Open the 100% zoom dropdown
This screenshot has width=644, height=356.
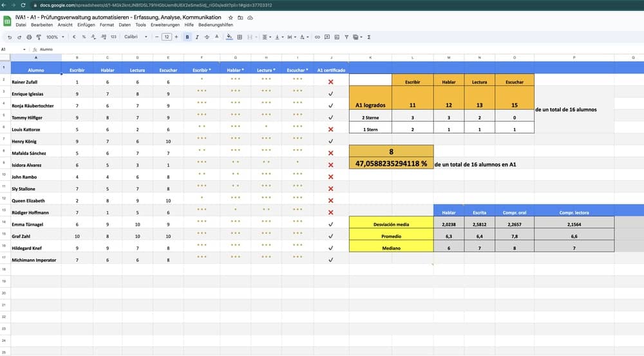(x=55, y=37)
